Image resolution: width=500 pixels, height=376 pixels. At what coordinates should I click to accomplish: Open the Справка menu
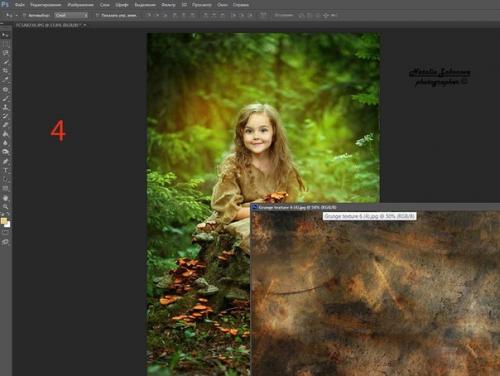pyautogui.click(x=241, y=5)
